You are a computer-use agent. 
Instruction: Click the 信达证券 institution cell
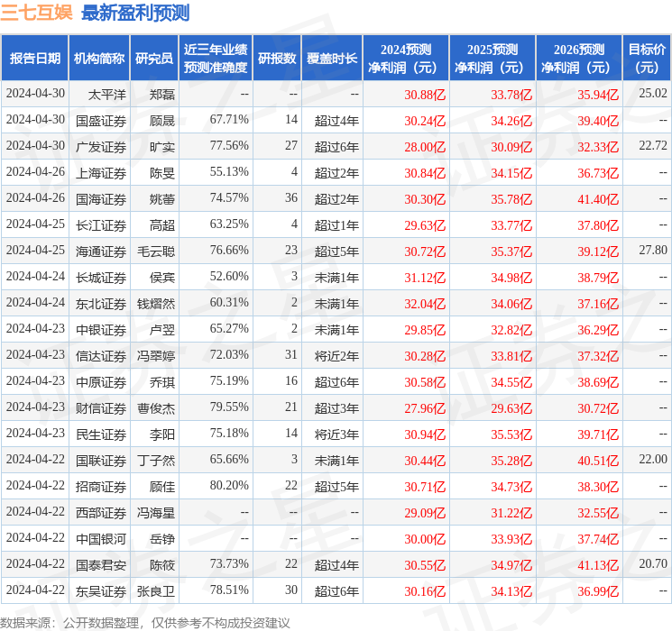(101, 356)
